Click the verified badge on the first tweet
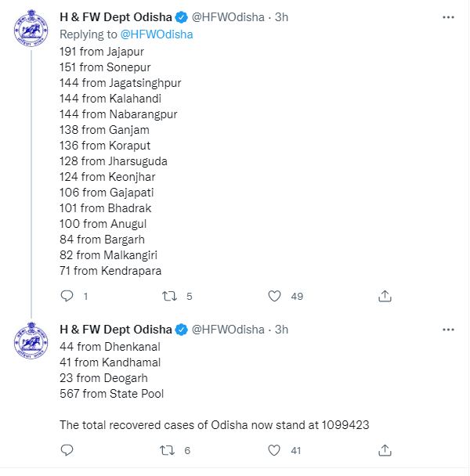 182,16
